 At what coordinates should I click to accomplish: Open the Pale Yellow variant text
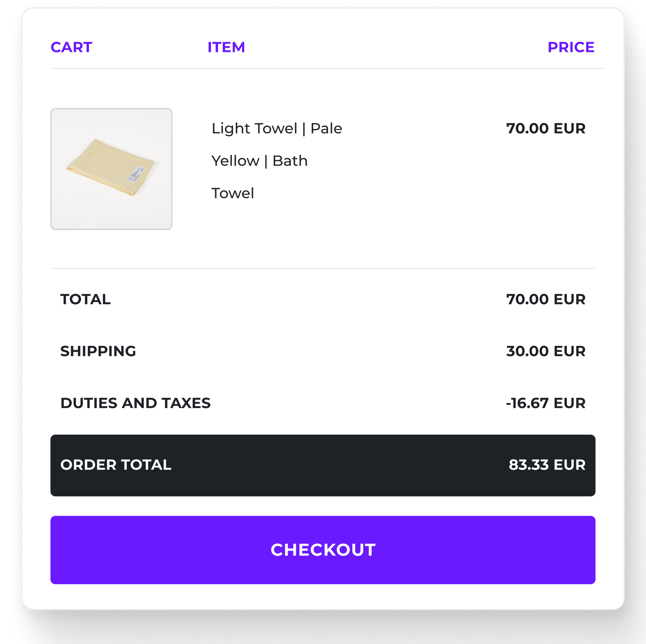pyautogui.click(x=259, y=160)
